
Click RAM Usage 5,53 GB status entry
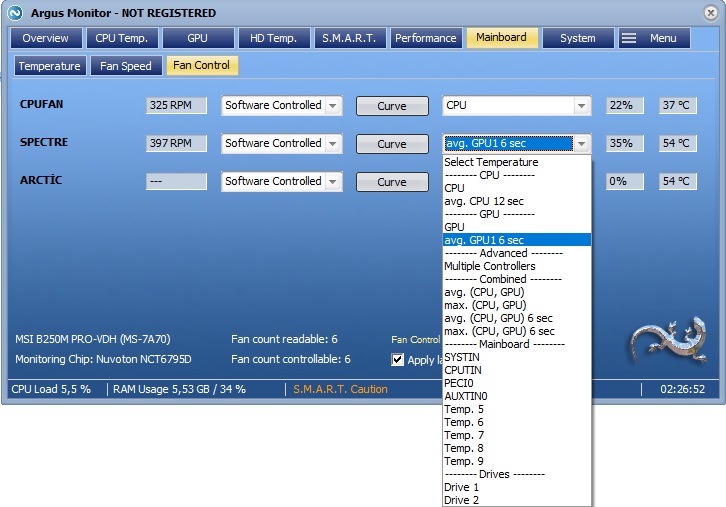coord(179,389)
